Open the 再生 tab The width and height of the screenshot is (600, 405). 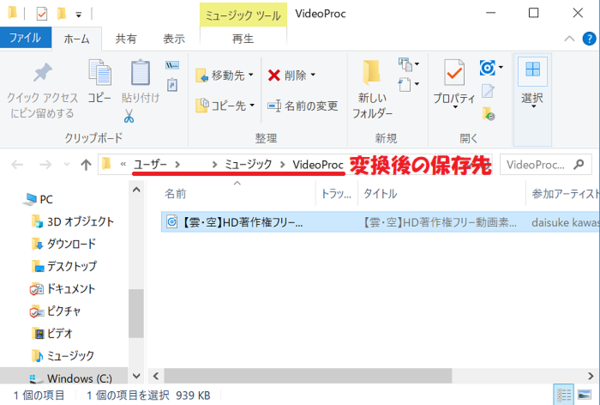tap(243, 38)
